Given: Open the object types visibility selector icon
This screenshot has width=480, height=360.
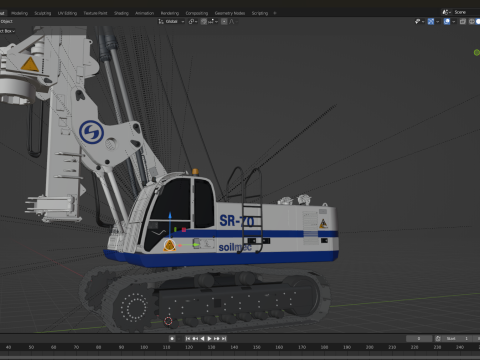Looking at the screenshot, I should tap(417, 21).
